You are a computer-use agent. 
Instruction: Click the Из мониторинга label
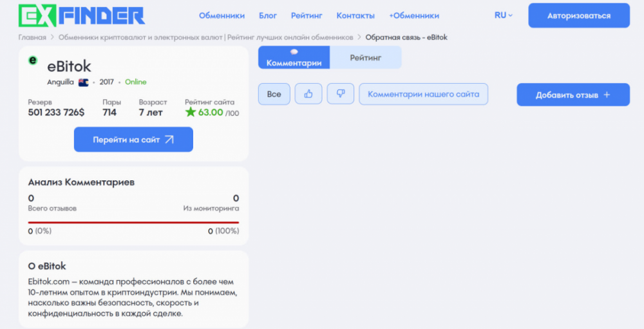[211, 208]
